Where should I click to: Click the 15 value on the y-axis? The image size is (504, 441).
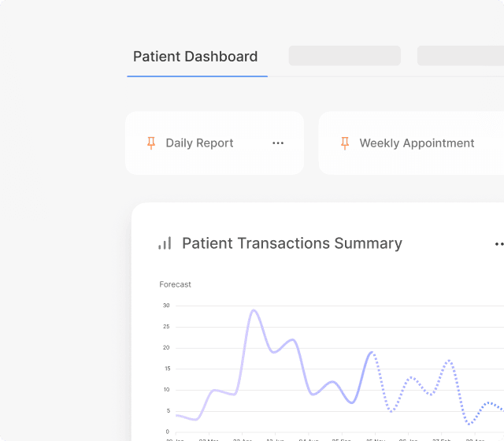pos(166,369)
